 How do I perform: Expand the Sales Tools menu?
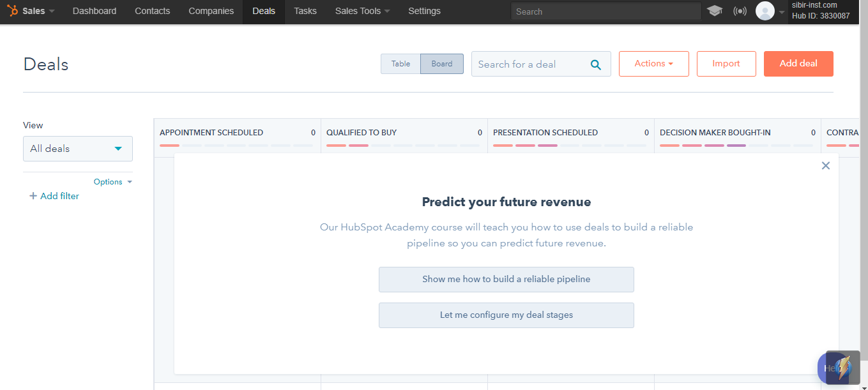362,11
